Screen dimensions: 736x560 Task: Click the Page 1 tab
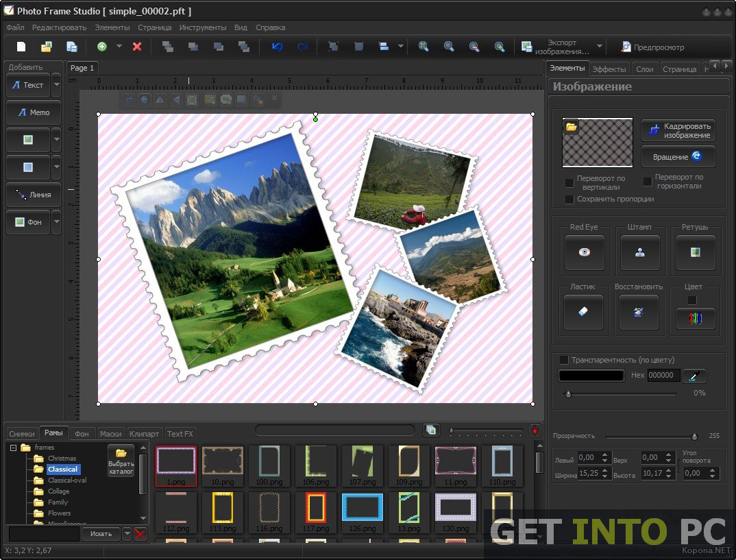pos(82,68)
